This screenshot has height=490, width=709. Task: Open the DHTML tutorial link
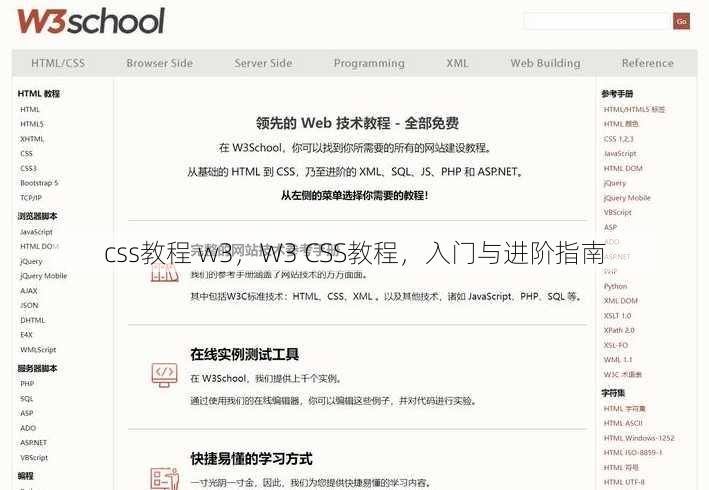tap(33, 320)
